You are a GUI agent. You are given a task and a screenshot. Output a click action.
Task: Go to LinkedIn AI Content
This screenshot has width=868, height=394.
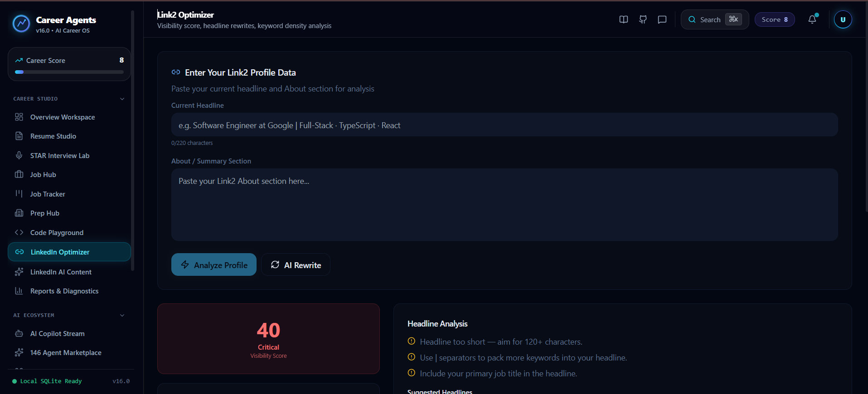(69, 272)
